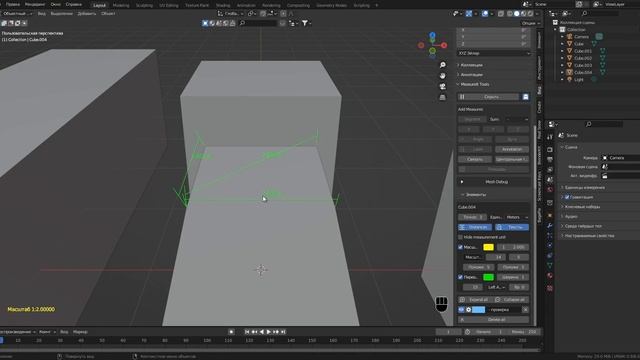Click the Camera object icon in outliner
Screen dimensions: 640x360
(569, 37)
